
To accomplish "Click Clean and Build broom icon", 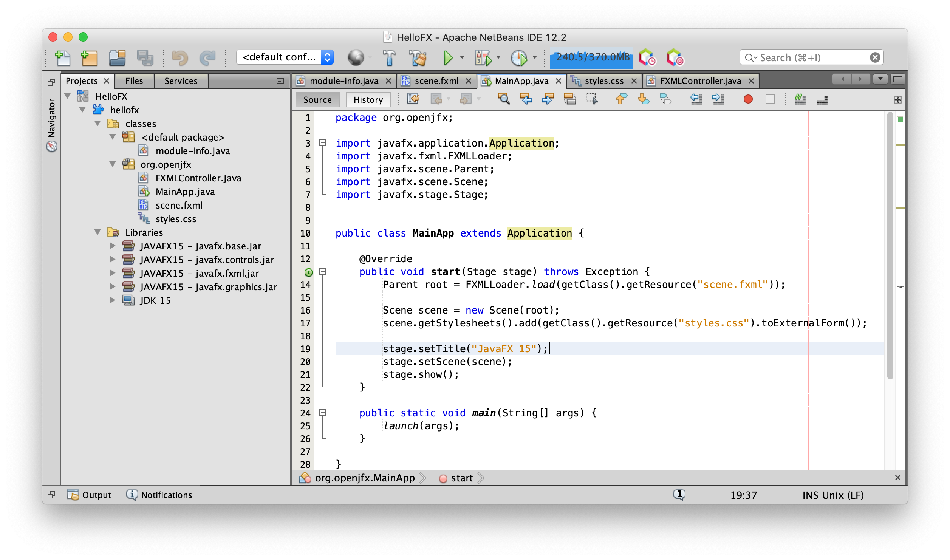I will click(x=418, y=58).
